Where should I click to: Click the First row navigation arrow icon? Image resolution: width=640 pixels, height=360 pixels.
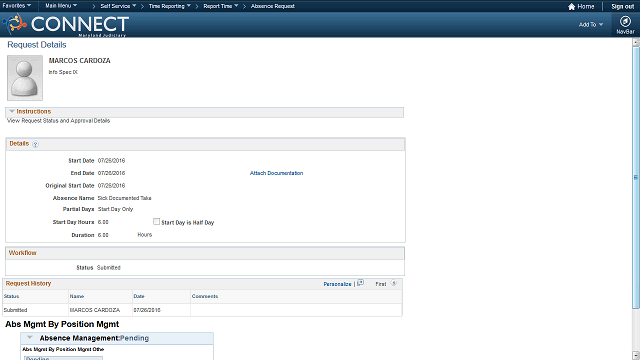(x=393, y=283)
